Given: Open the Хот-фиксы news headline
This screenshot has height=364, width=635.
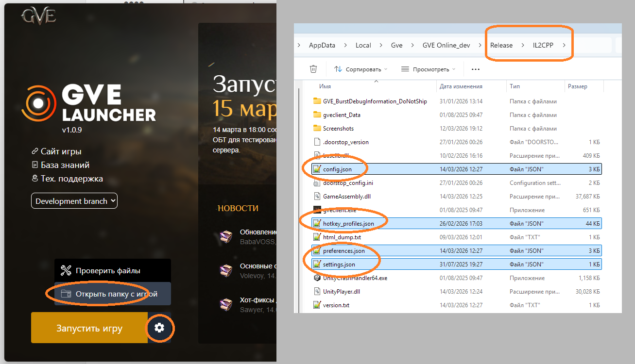Looking at the screenshot, I should pyautogui.click(x=258, y=300).
